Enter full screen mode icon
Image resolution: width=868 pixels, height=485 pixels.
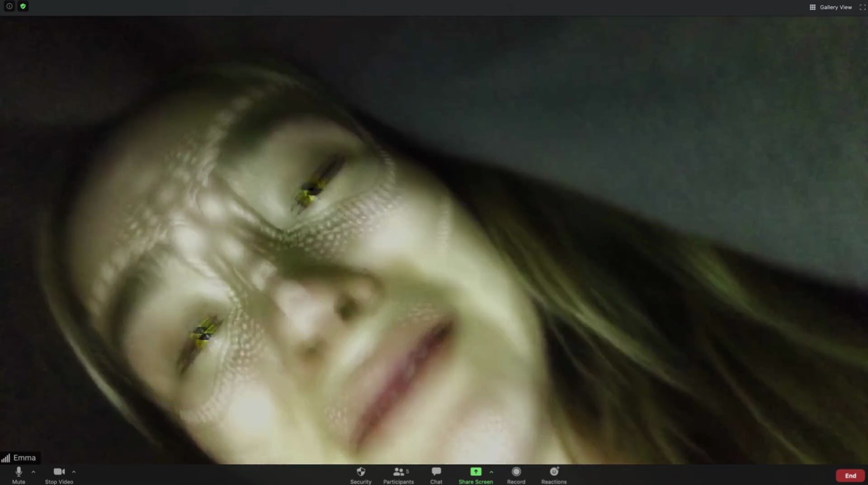(x=863, y=7)
